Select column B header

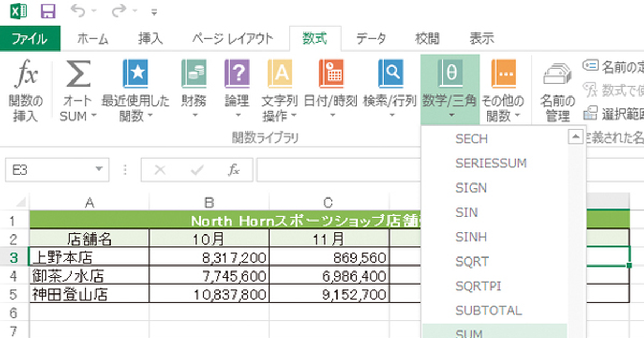[209, 203]
